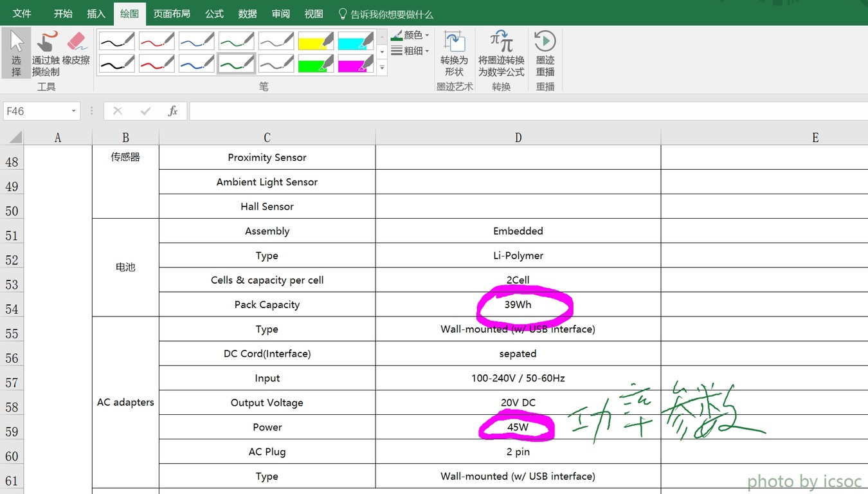Open the 颜色 (Color) dropdown
Image resolution: width=868 pixels, height=494 pixels.
coord(410,35)
